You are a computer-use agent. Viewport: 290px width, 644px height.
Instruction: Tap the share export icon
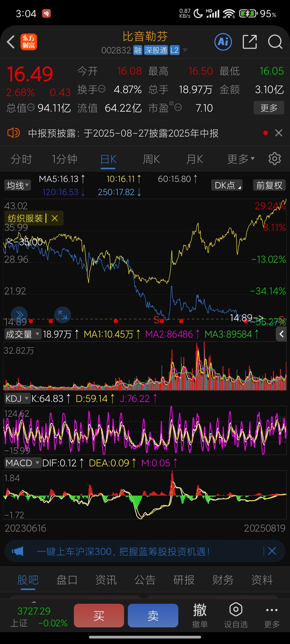(x=250, y=42)
